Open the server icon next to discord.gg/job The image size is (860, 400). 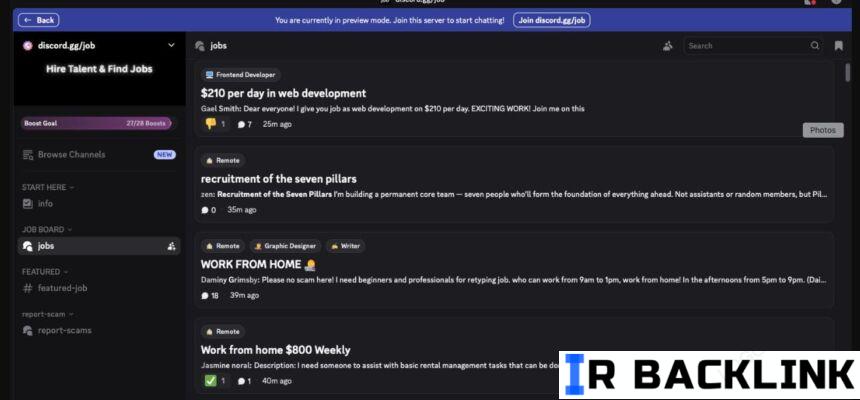click(x=28, y=46)
